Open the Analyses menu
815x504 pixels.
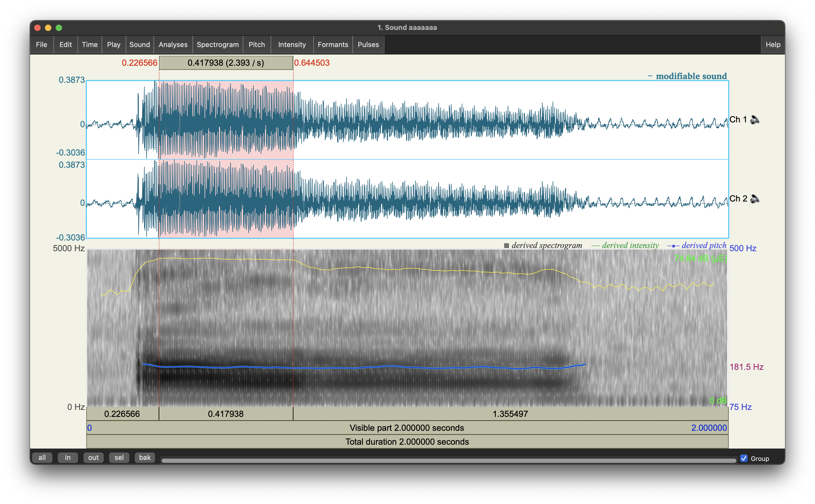(173, 45)
